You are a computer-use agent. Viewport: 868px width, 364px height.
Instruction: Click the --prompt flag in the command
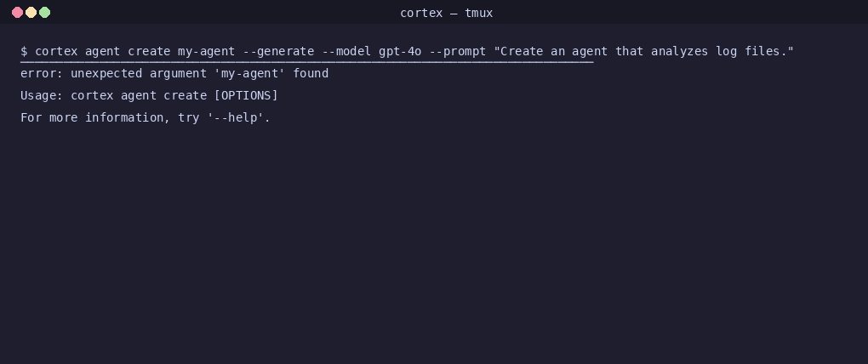tap(457, 51)
